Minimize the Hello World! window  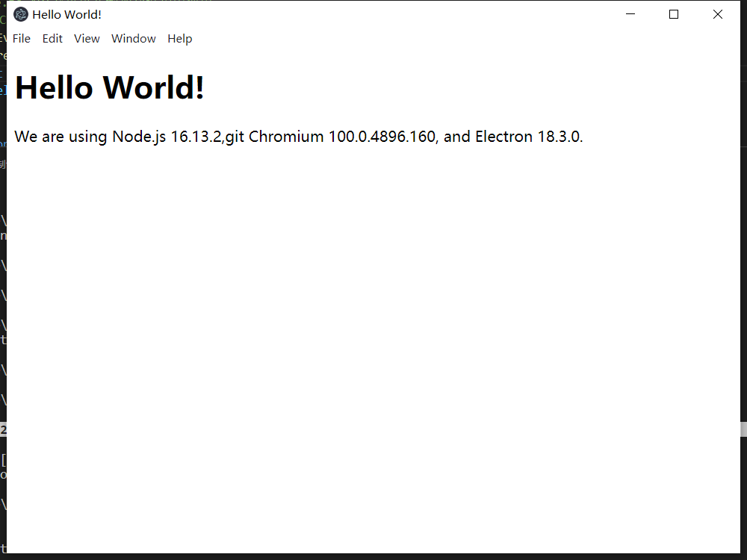click(x=630, y=14)
